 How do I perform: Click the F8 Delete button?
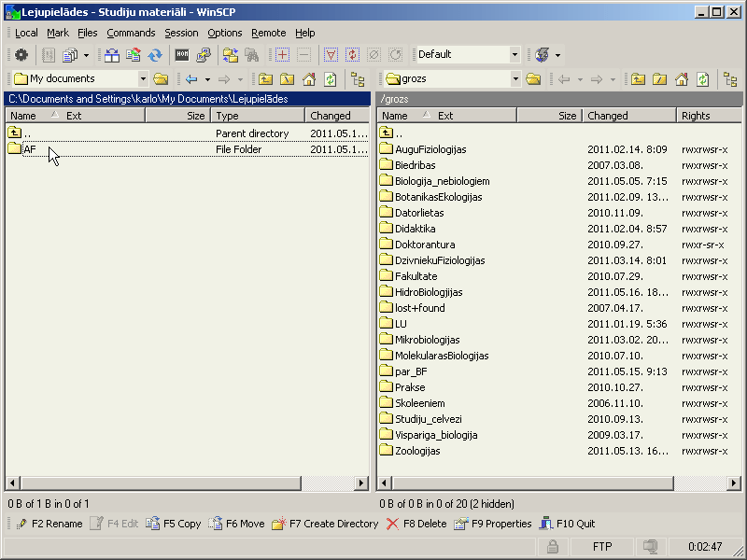[416, 524]
